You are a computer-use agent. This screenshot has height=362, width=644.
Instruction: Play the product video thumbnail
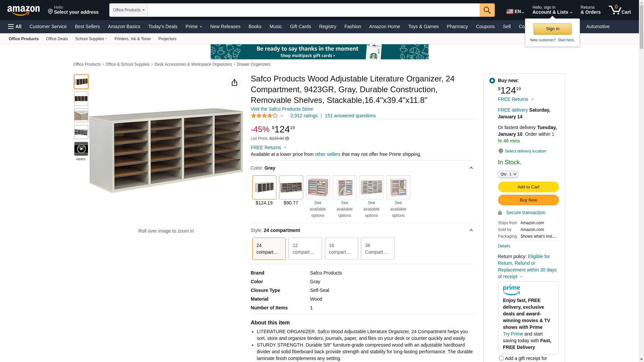click(81, 149)
